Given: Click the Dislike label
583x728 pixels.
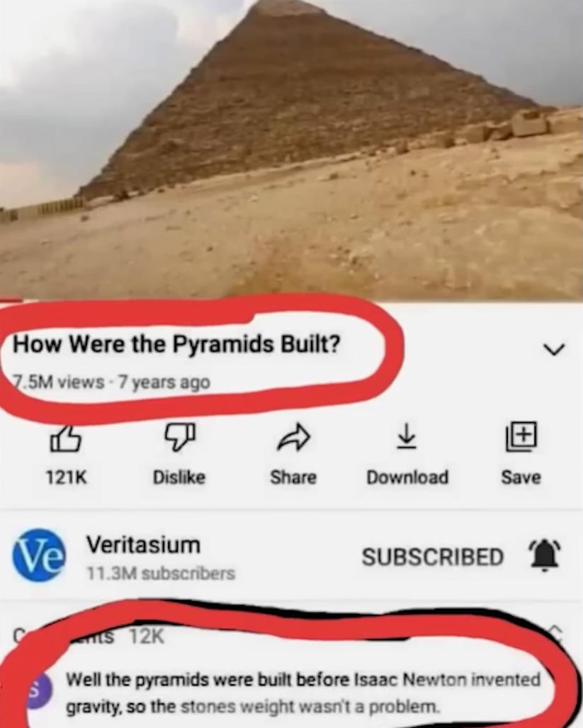Looking at the screenshot, I should pos(179,477).
